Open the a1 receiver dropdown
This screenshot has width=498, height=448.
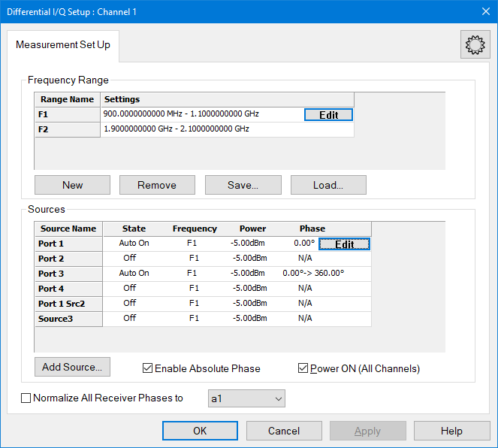tap(246, 398)
